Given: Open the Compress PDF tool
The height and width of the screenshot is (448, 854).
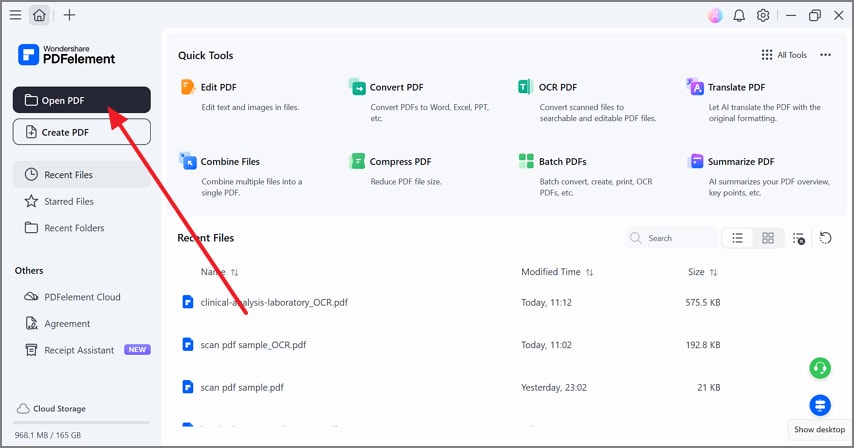Looking at the screenshot, I should [x=399, y=162].
